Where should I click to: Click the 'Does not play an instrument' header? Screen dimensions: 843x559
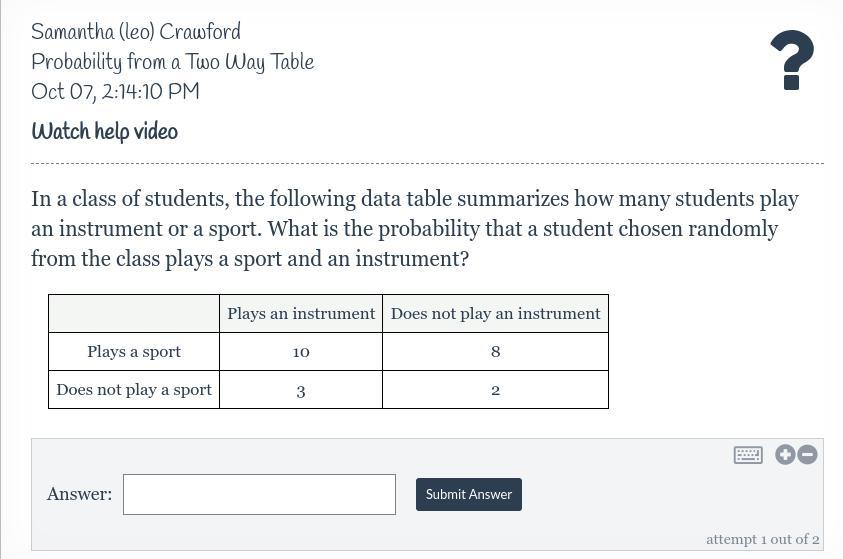tap(495, 314)
